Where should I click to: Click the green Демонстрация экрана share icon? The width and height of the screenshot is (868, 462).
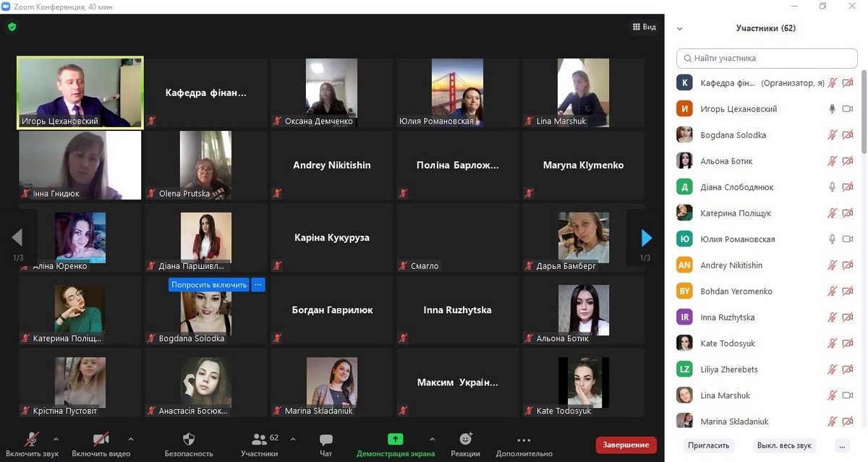(395, 439)
